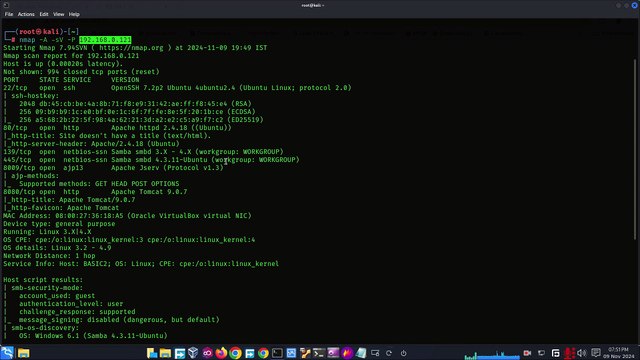Open the shell prompt taskbar icon
This screenshot has width=640, height=360.
(319, 353)
